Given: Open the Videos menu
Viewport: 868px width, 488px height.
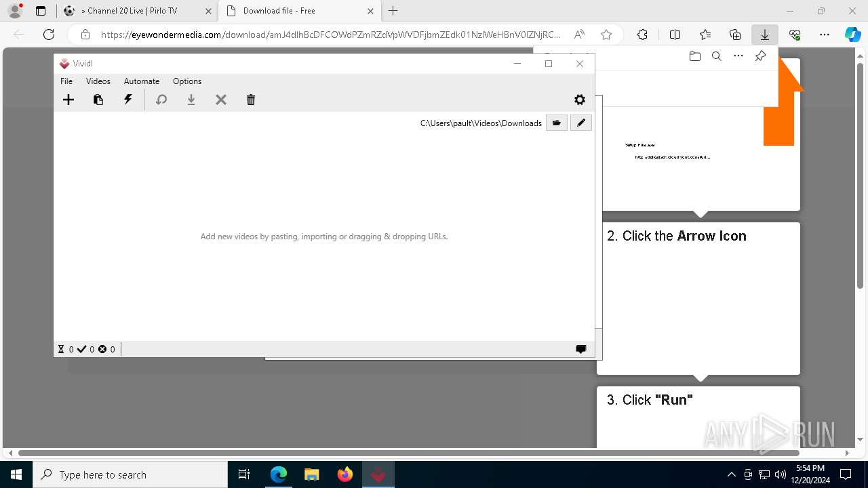Looking at the screenshot, I should pyautogui.click(x=98, y=81).
